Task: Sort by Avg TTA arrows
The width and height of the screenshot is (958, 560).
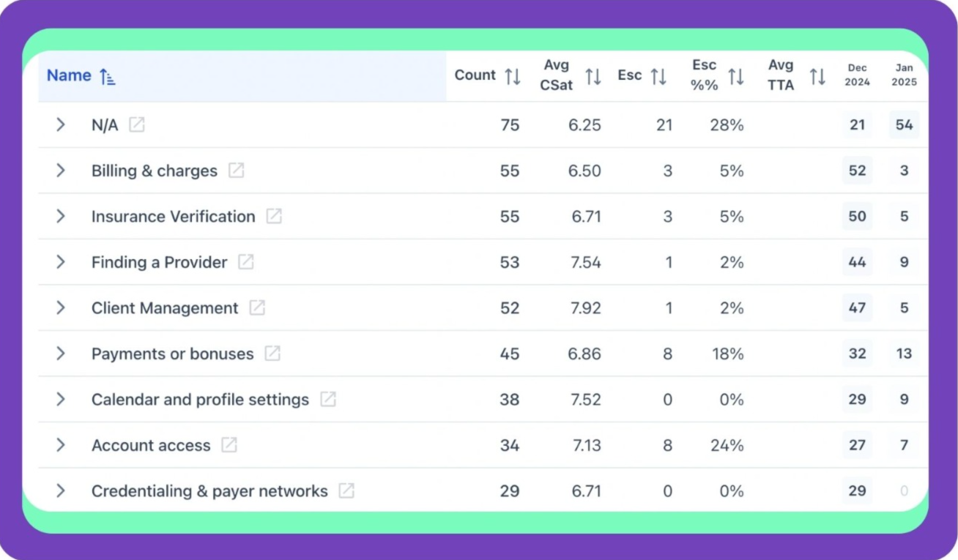Action: 817,76
